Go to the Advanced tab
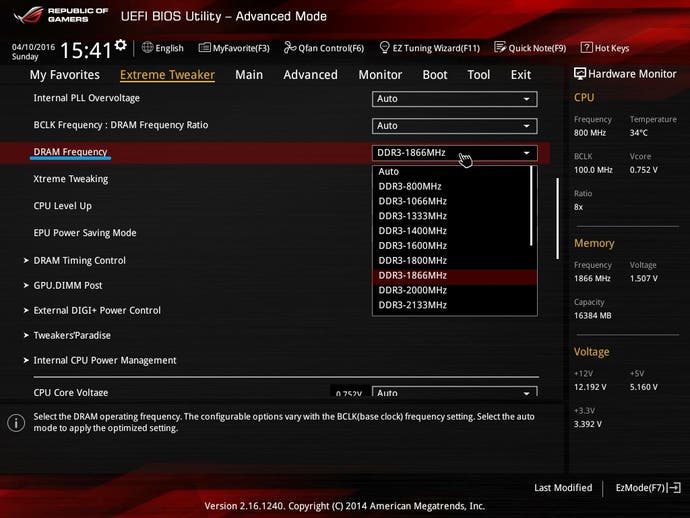 [311, 75]
